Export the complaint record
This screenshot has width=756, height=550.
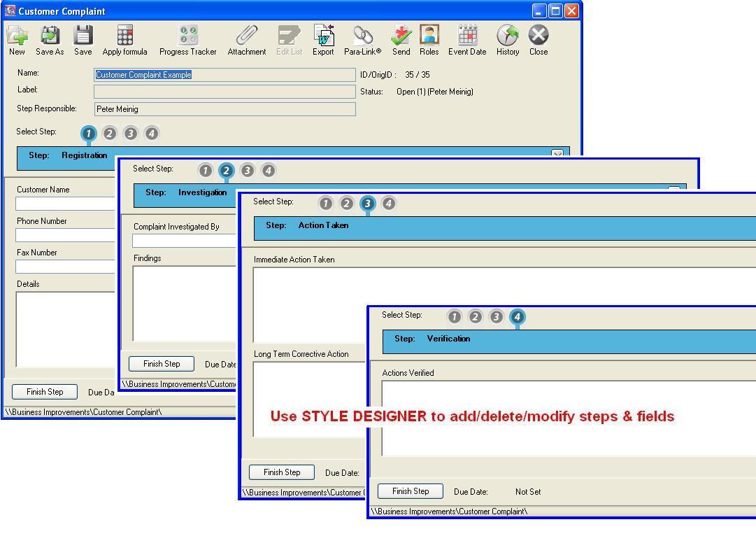(x=323, y=35)
